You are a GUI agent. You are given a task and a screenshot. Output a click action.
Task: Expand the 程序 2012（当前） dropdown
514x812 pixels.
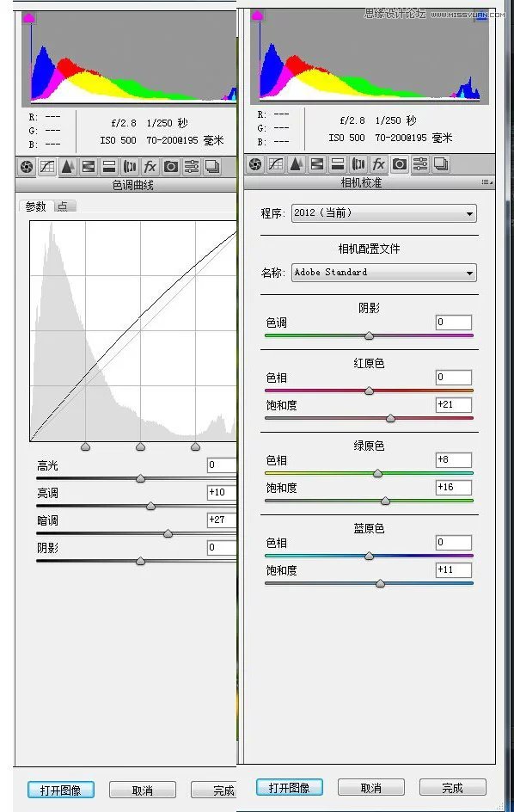pyautogui.click(x=383, y=213)
